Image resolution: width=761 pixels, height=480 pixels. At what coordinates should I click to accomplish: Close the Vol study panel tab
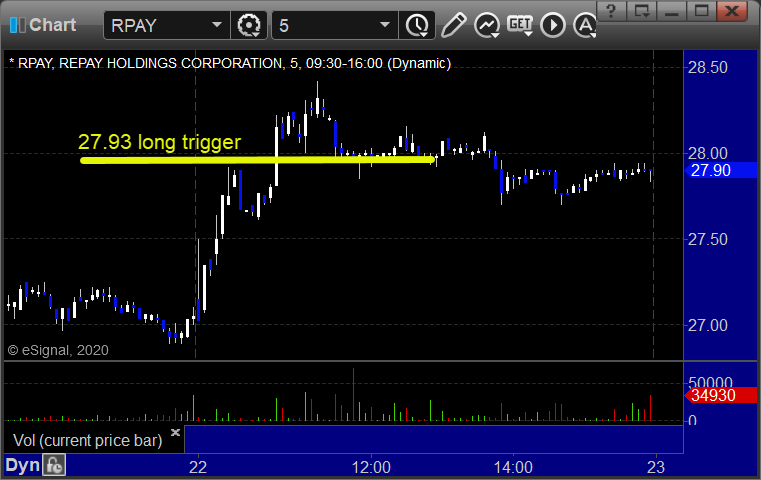(x=175, y=432)
